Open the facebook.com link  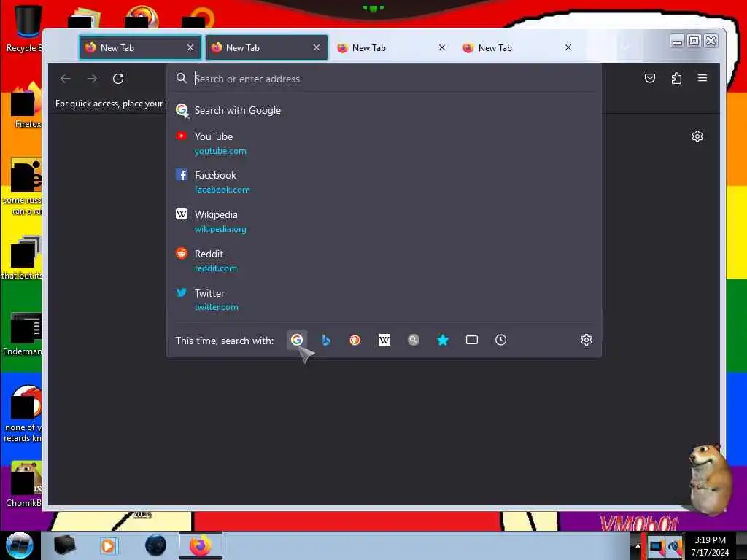click(x=222, y=190)
